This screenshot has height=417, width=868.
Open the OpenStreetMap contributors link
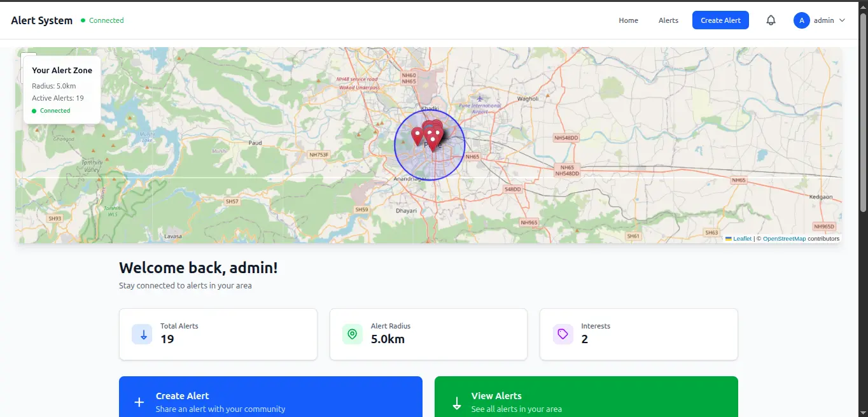coord(784,239)
